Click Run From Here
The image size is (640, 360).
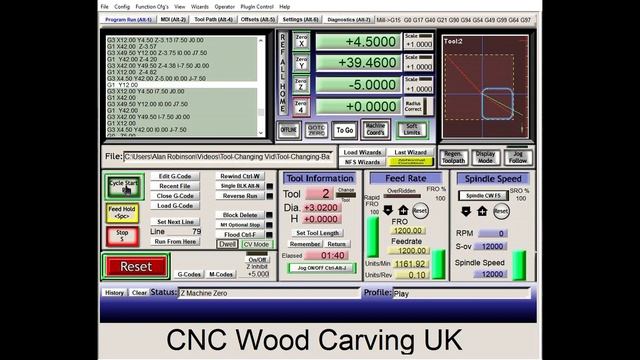coord(175,241)
